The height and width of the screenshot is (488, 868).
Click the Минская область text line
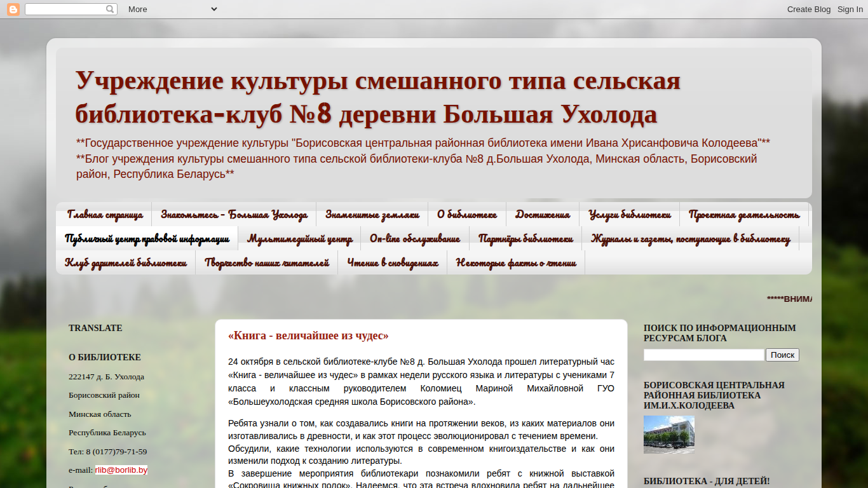(x=100, y=414)
